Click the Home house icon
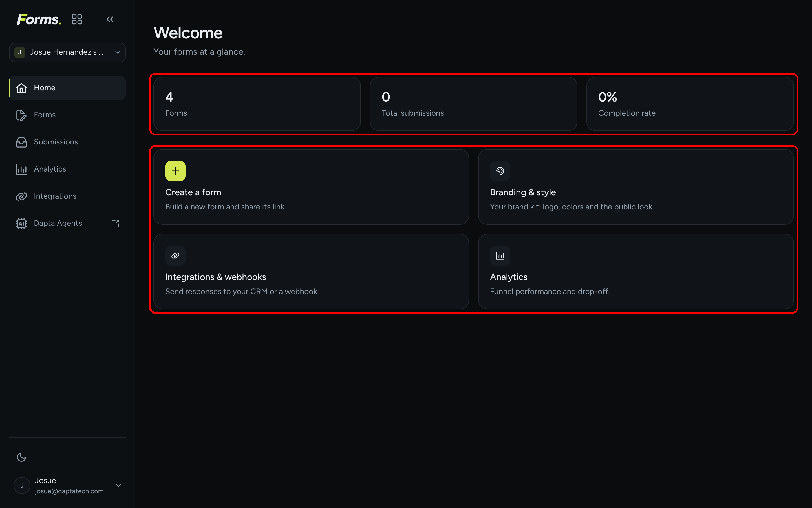Viewport: 812px width, 508px height. [x=21, y=88]
